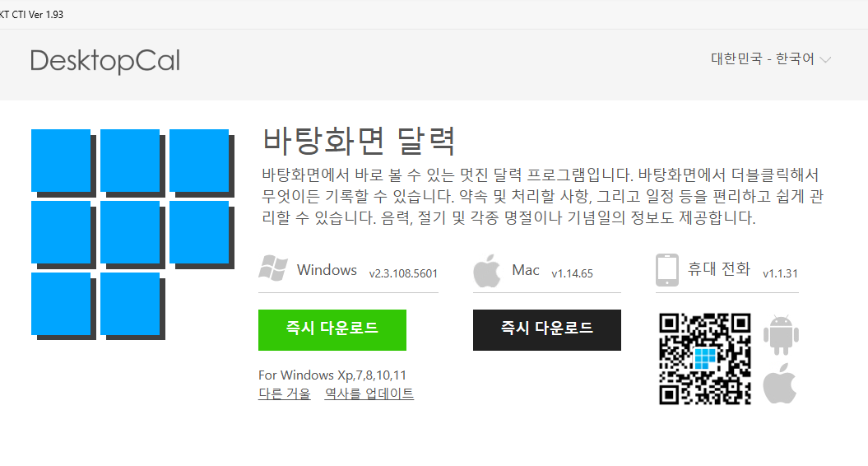This screenshot has width=868, height=466.
Task: Open the 다른 거울 mirror link
Action: pos(285,394)
